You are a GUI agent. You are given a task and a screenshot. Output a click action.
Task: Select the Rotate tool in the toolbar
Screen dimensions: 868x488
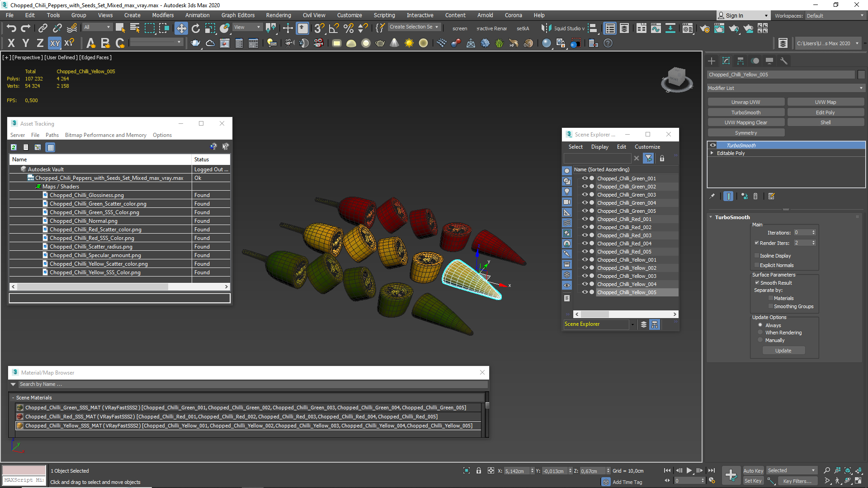196,28
